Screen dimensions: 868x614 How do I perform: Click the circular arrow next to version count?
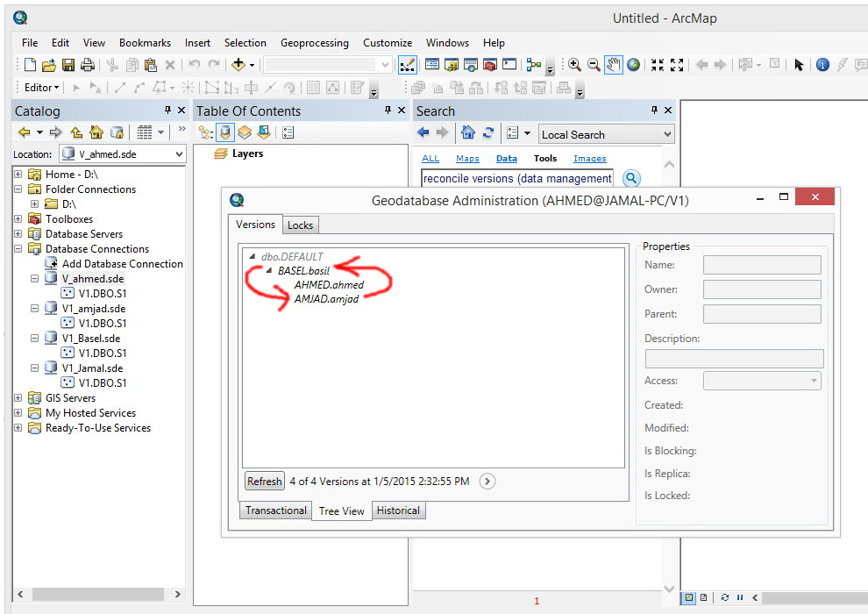(487, 482)
